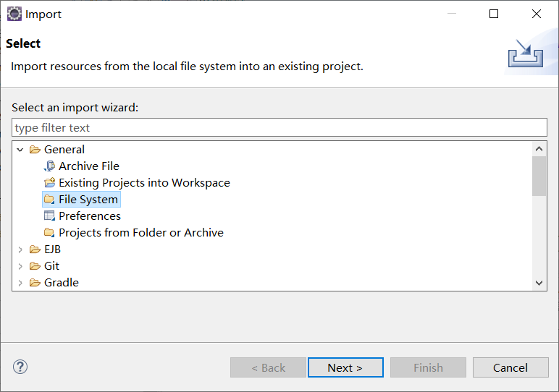Screen dimensions: 559x392
Task: Click the Existing Projects into Workspace icon
Action: [x=49, y=182]
